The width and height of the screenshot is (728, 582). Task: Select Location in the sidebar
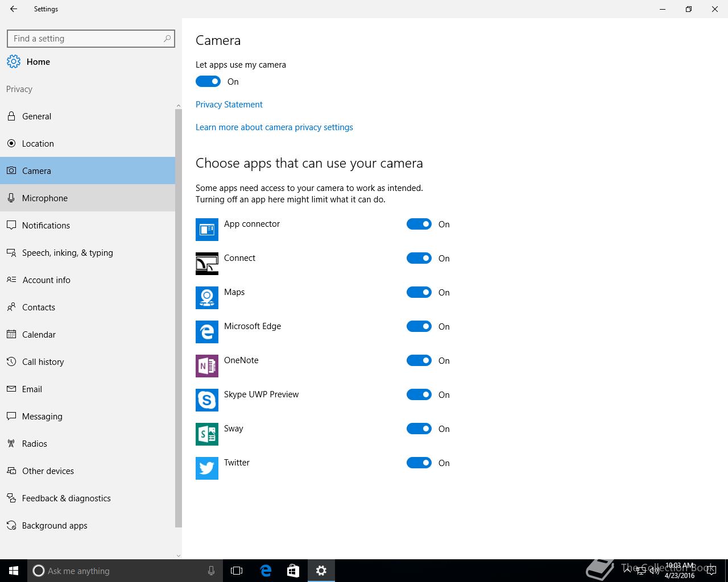tap(88, 143)
